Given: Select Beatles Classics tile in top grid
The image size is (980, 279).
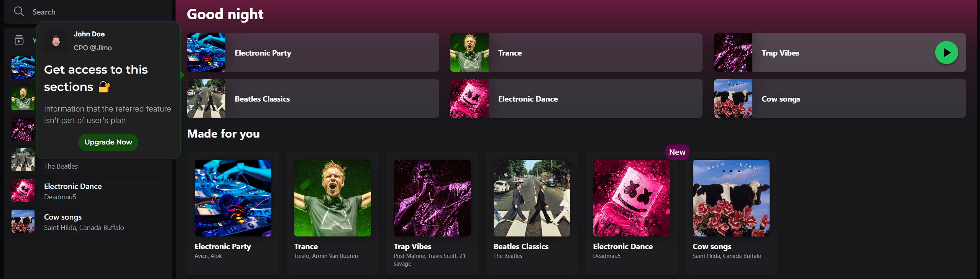Looking at the screenshot, I should tap(312, 98).
